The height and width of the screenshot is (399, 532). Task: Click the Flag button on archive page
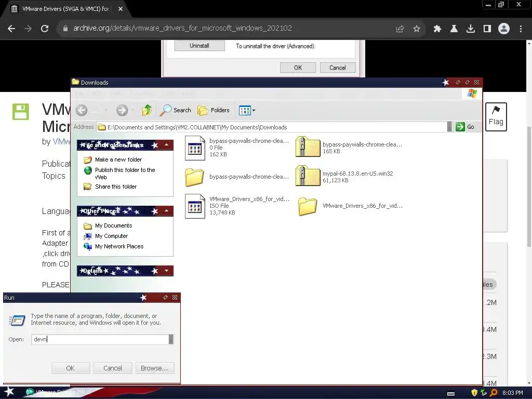click(x=496, y=117)
